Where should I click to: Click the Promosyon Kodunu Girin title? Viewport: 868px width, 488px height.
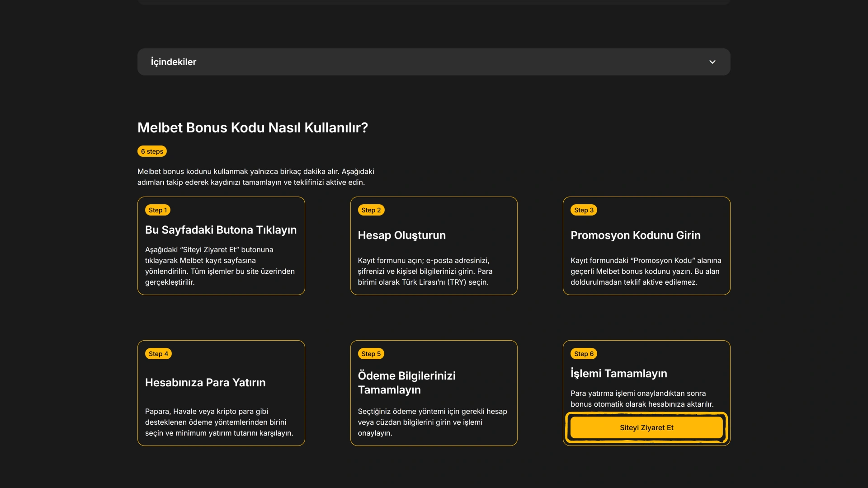pos(635,235)
